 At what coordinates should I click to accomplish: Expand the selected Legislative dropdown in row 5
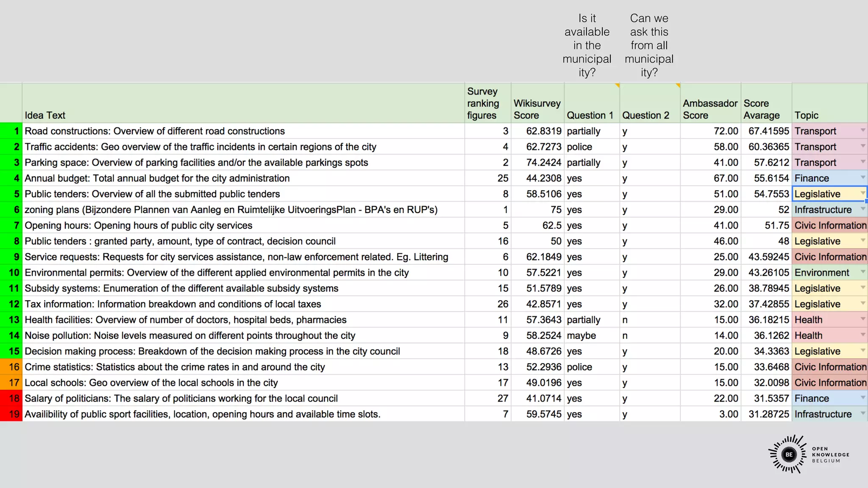[862, 193]
